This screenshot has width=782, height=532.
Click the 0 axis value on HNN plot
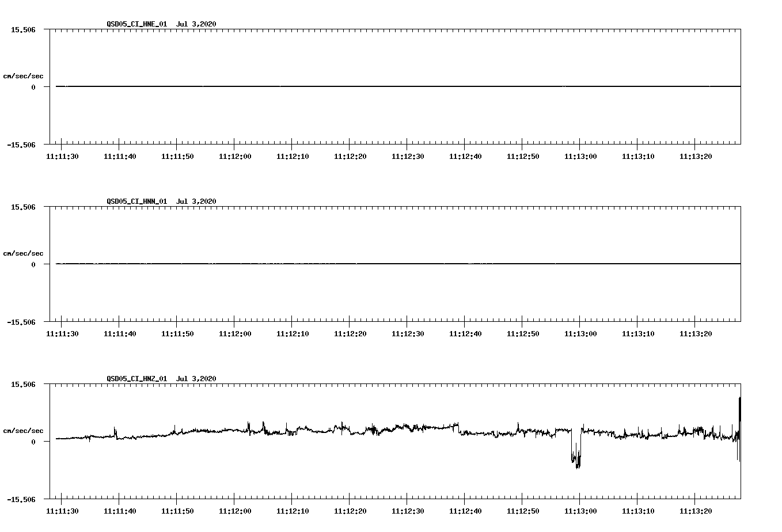pyautogui.click(x=33, y=264)
